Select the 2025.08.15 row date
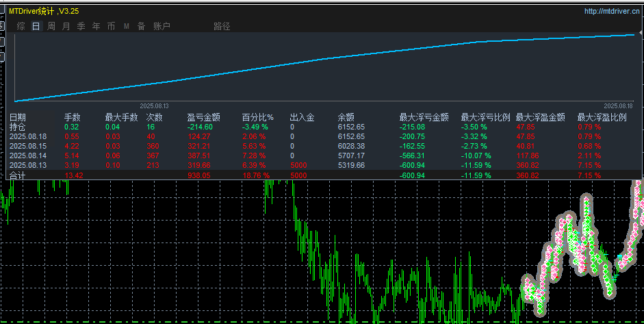 tap(28, 147)
